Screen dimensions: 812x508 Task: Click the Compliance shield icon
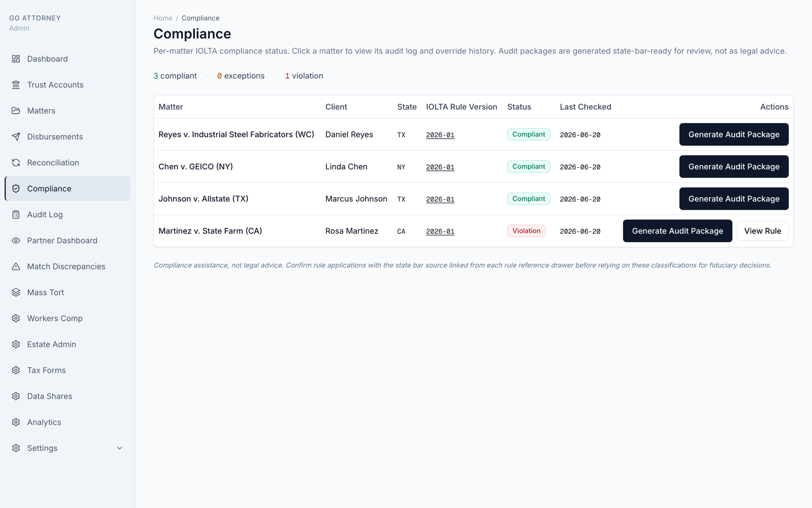coord(16,188)
